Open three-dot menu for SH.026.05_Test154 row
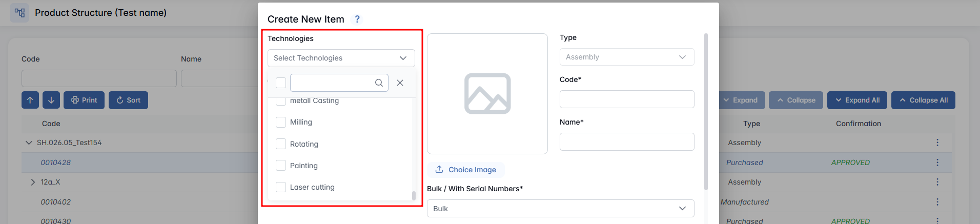This screenshot has height=224, width=980. coord(937,142)
